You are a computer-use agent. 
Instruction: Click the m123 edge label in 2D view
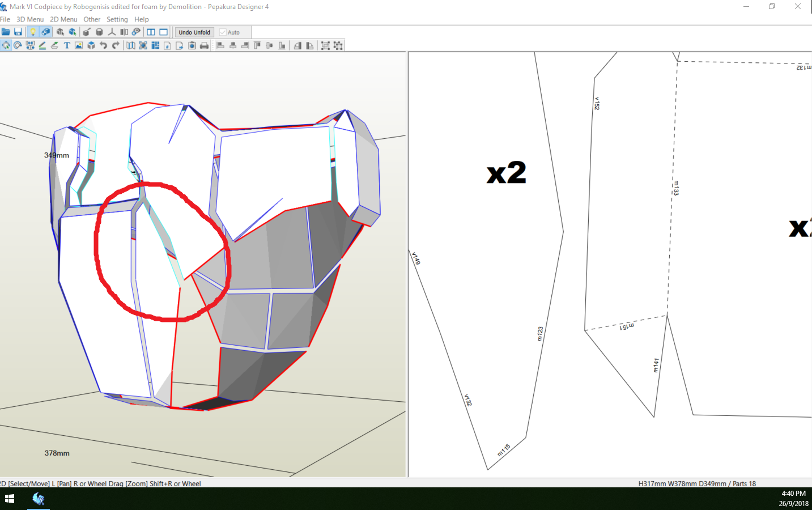click(540, 334)
